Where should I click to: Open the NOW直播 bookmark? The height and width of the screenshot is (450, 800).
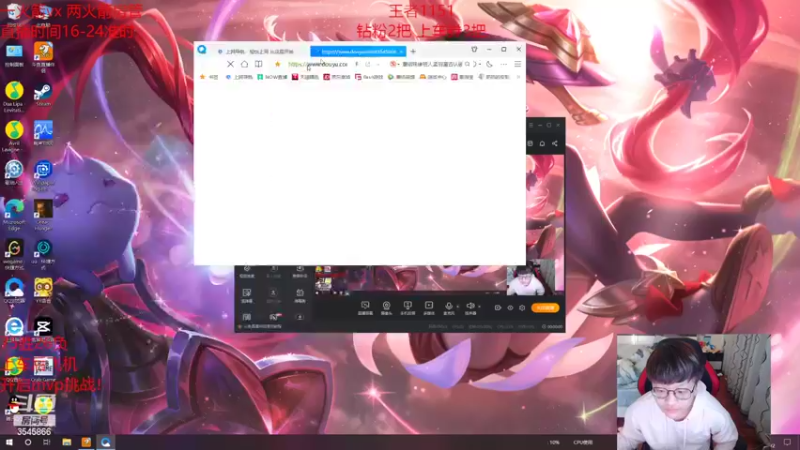[272, 77]
